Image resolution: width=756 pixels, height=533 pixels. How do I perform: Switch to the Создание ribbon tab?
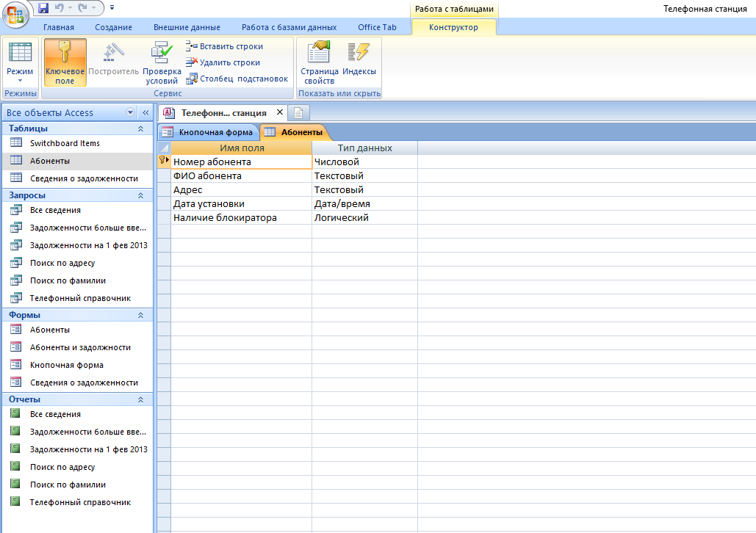tap(113, 27)
